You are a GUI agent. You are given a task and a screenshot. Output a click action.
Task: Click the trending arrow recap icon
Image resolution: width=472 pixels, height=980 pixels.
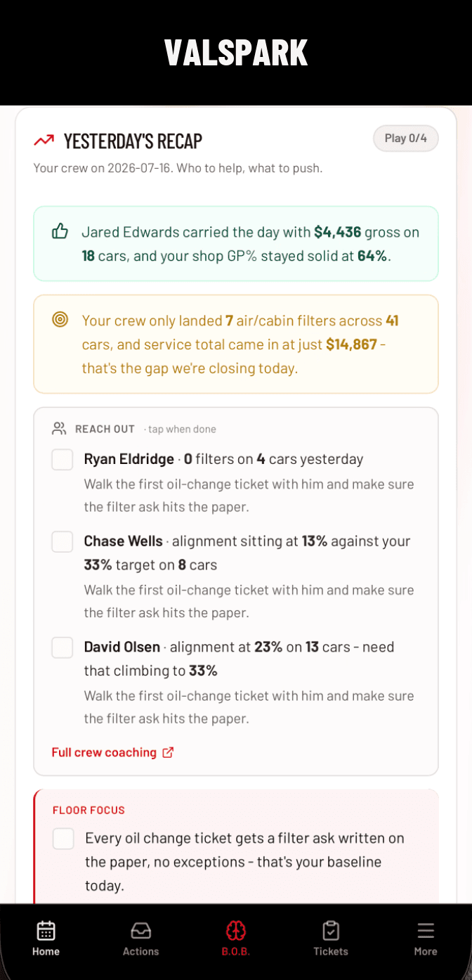(44, 141)
